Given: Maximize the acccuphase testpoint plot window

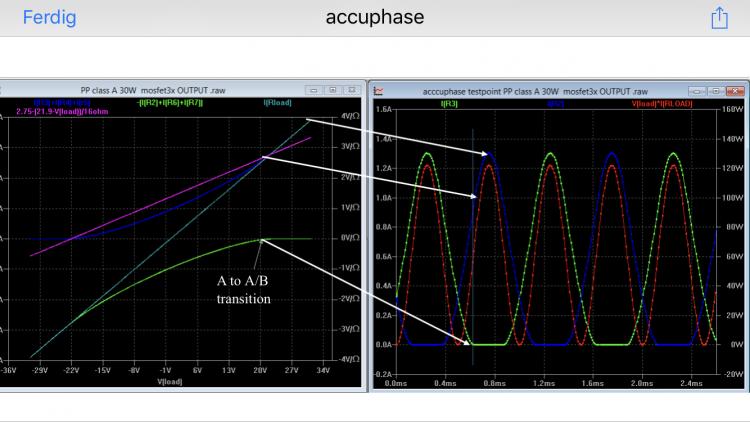Looking at the screenshot, I should pos(716,91).
